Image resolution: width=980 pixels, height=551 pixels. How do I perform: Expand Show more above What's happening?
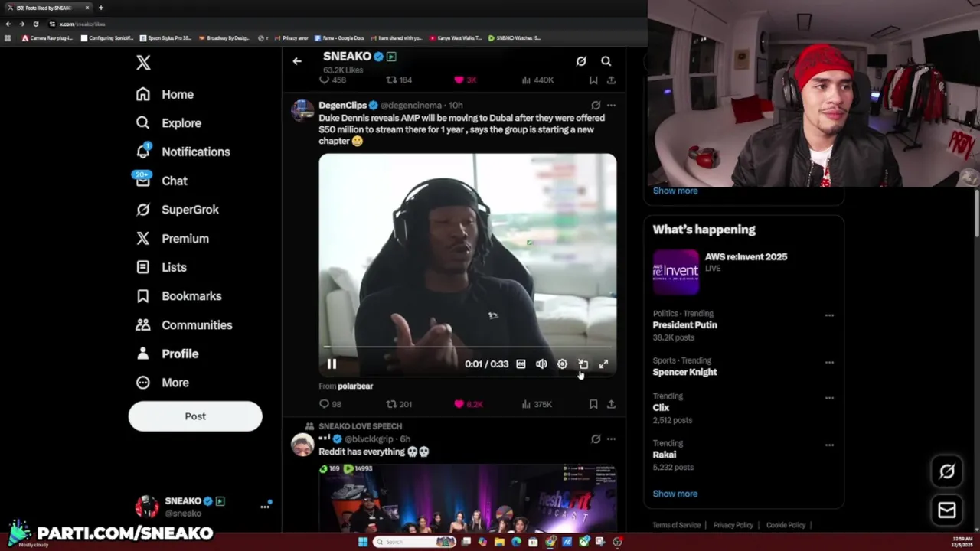[675, 191]
